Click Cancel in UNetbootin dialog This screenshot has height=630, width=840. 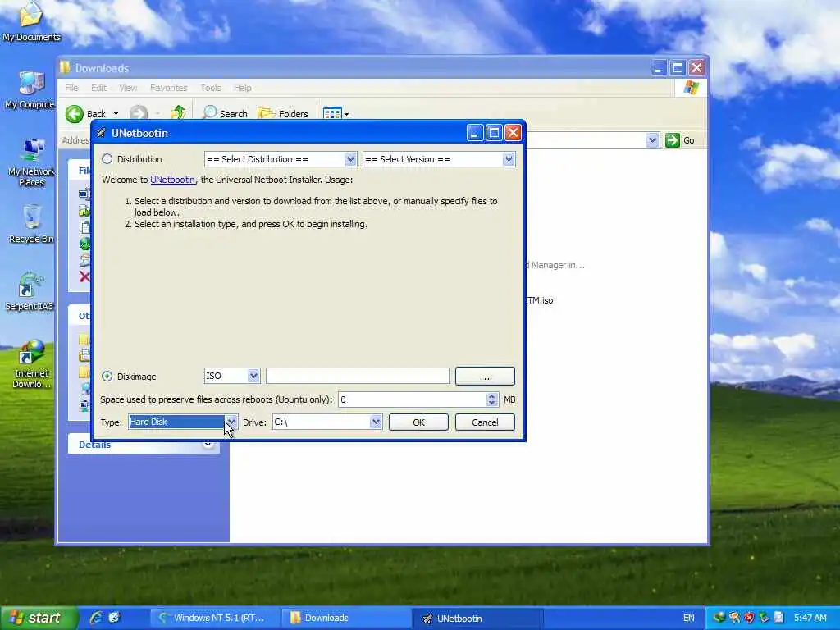485,422
